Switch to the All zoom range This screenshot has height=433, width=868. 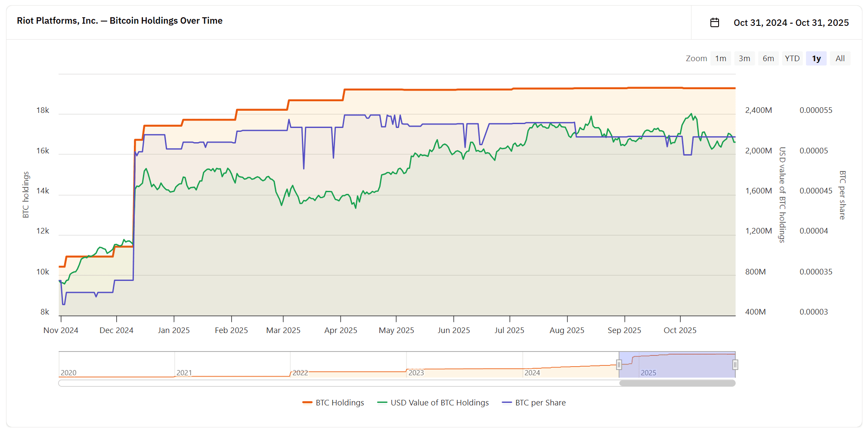pos(840,58)
